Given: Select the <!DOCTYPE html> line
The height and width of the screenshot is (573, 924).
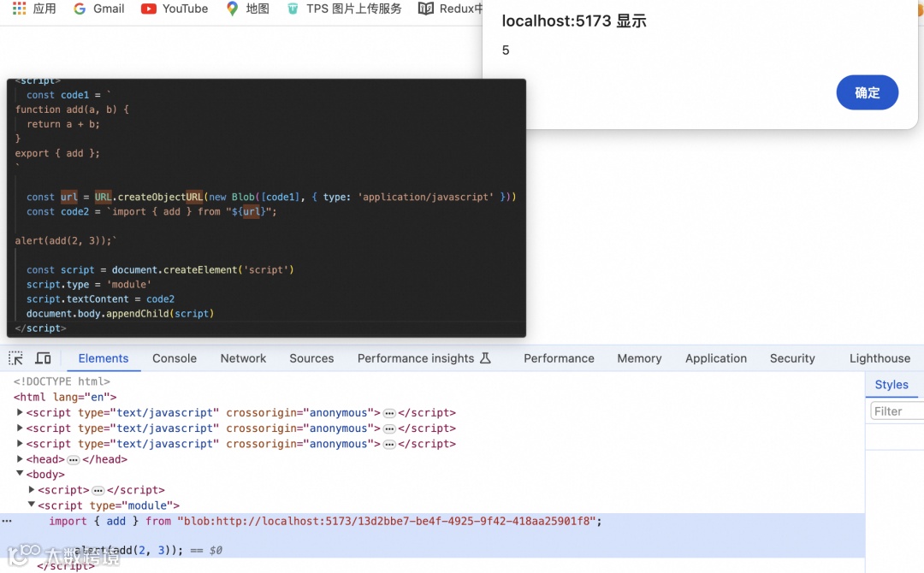Looking at the screenshot, I should (x=62, y=381).
